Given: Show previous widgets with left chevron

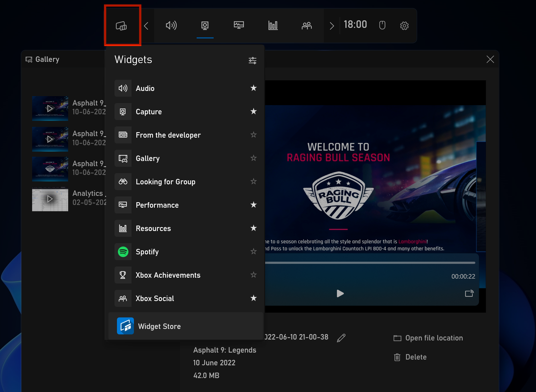Looking at the screenshot, I should [146, 26].
